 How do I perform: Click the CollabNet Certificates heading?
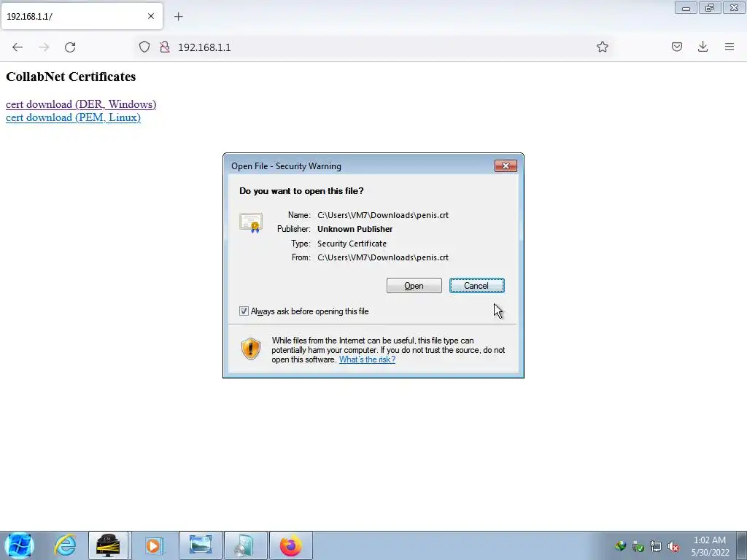[x=71, y=77]
